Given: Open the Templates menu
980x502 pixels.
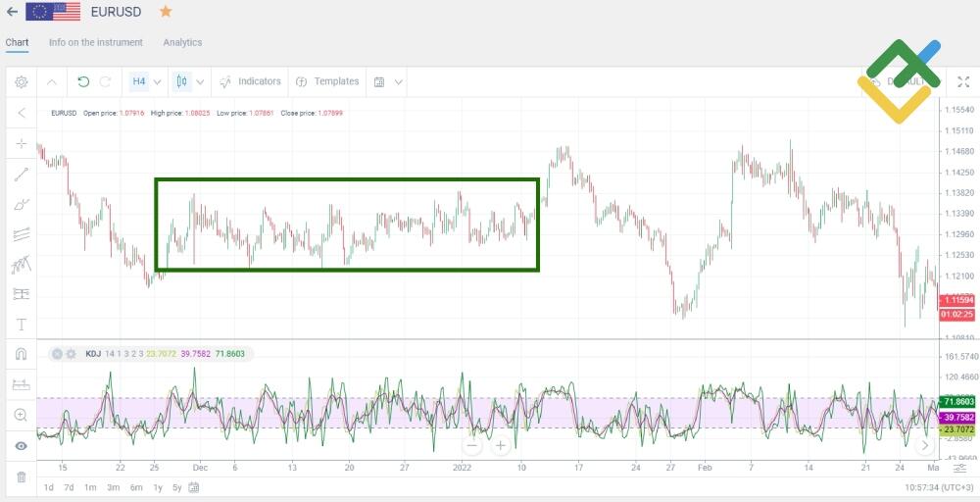Looking at the screenshot, I should click(327, 81).
